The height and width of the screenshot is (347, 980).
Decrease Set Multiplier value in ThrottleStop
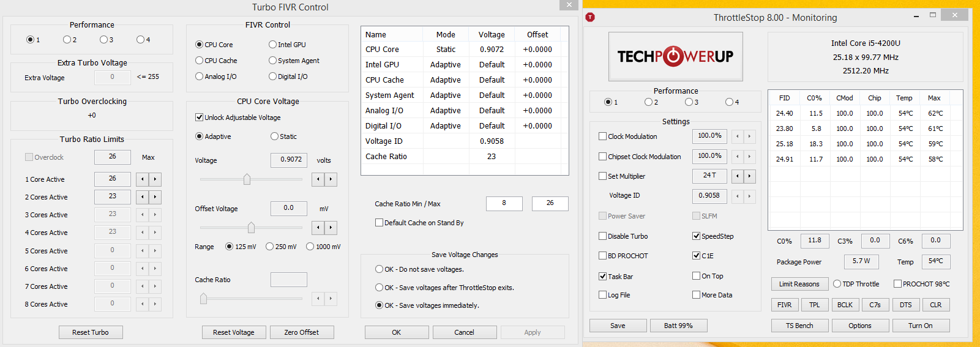737,176
